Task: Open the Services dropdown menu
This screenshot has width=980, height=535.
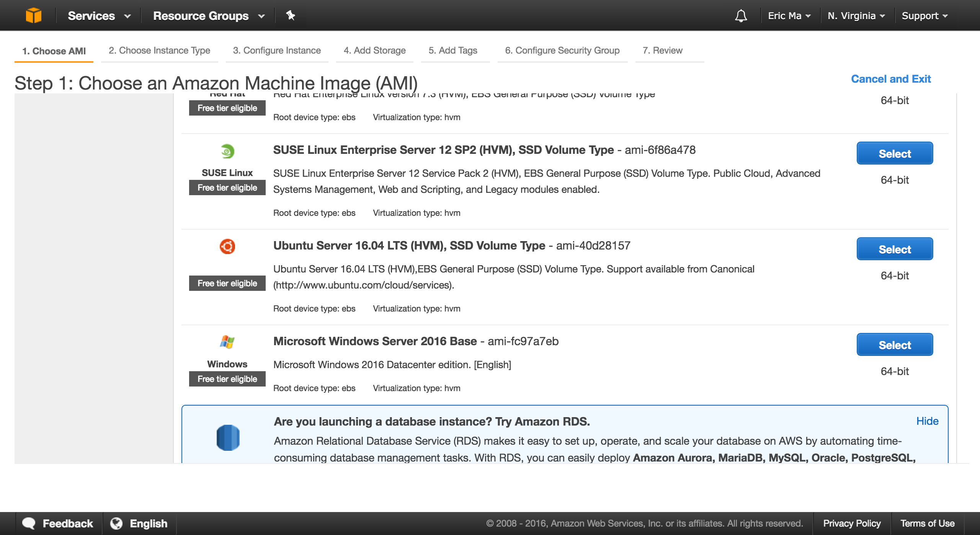Action: point(99,16)
